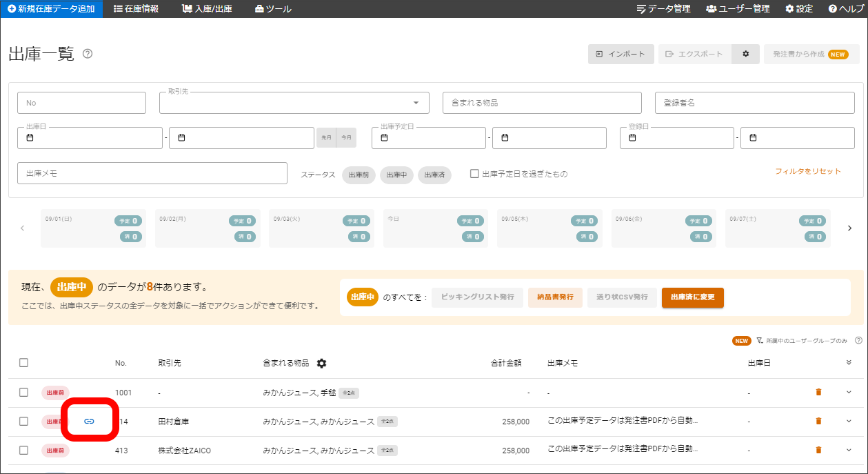
Task: Toggle 出庫前 status filter chip
Action: pos(359,175)
